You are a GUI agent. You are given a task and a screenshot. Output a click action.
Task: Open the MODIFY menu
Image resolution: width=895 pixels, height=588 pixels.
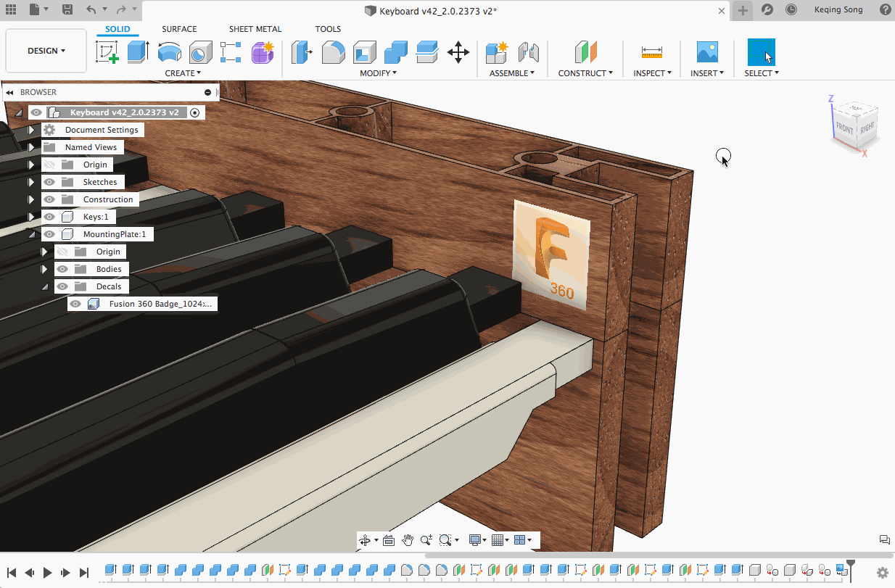tap(378, 73)
